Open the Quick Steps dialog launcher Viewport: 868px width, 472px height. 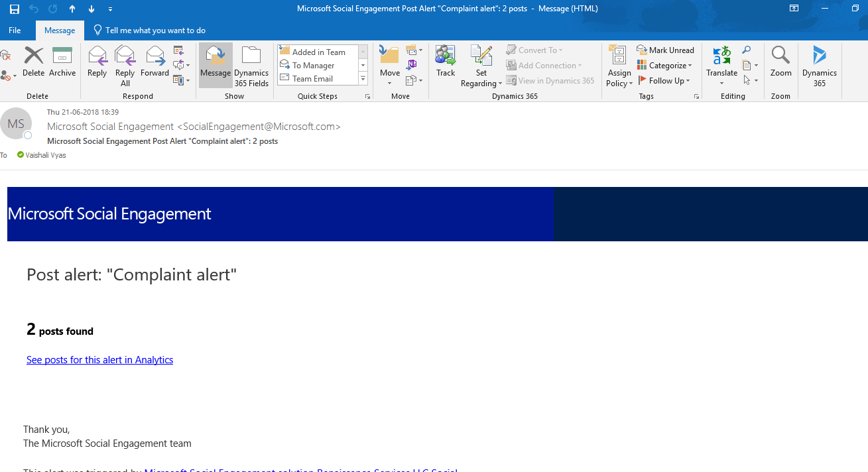tap(367, 97)
